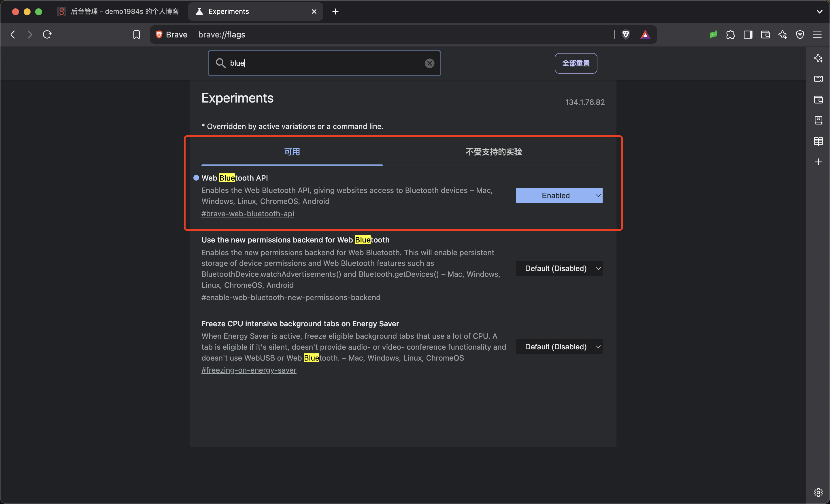Open Web Bluetooth API Enabled dropdown
830x504 pixels.
point(559,196)
